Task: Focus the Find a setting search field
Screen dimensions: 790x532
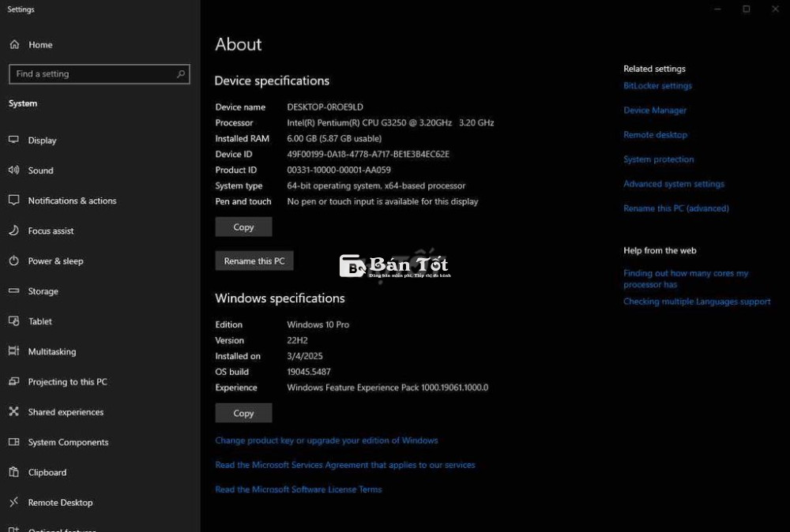Action: tap(100, 74)
